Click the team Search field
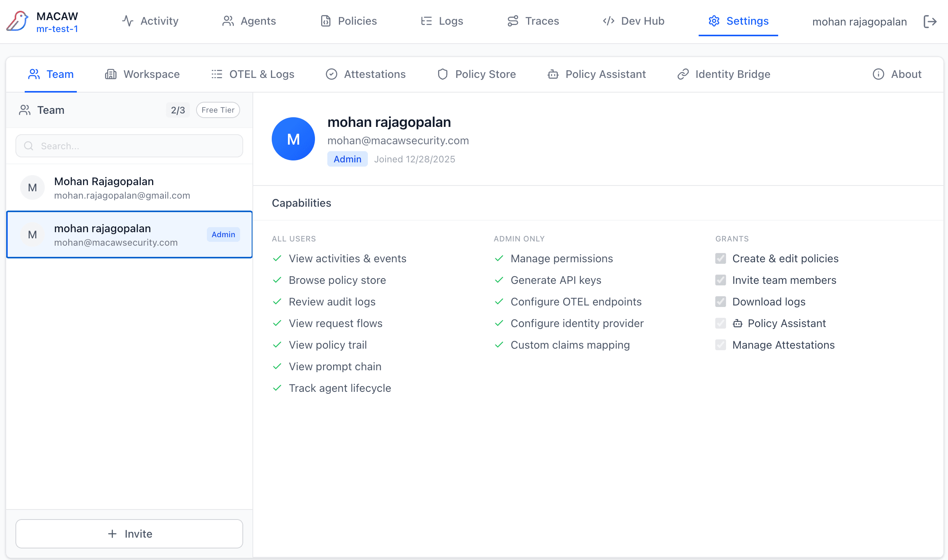Image resolution: width=948 pixels, height=560 pixels. (x=129, y=146)
